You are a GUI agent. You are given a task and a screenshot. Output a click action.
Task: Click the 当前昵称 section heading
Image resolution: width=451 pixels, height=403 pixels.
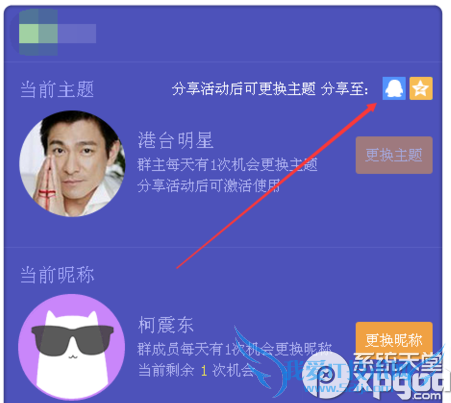(57, 275)
